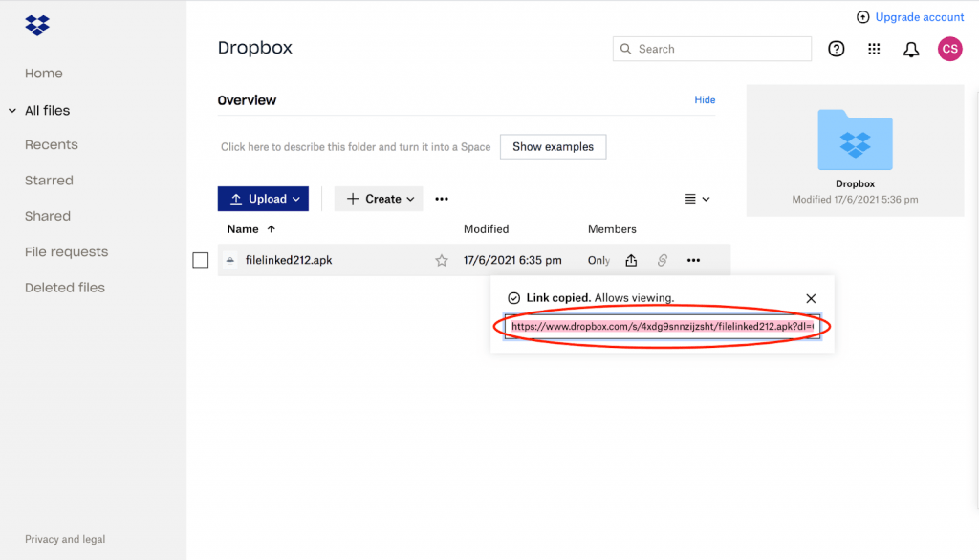
Task: Open the more options dots for filelinked212.apk
Action: tap(693, 260)
